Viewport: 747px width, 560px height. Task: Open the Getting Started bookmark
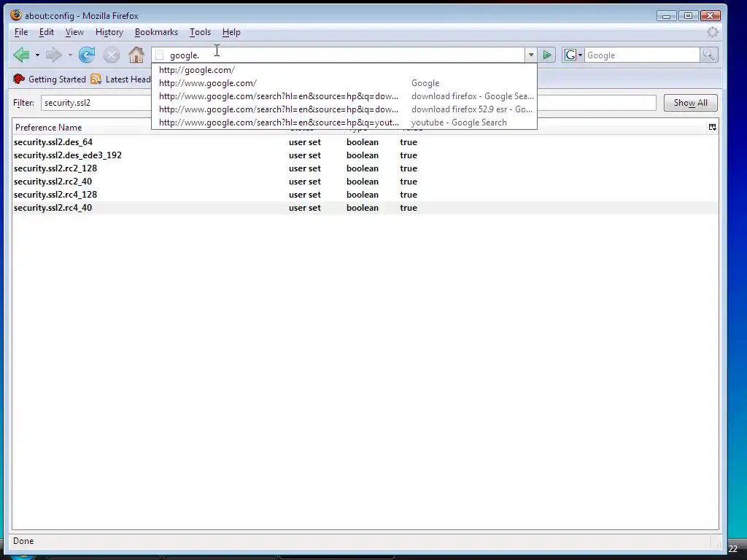tap(50, 79)
